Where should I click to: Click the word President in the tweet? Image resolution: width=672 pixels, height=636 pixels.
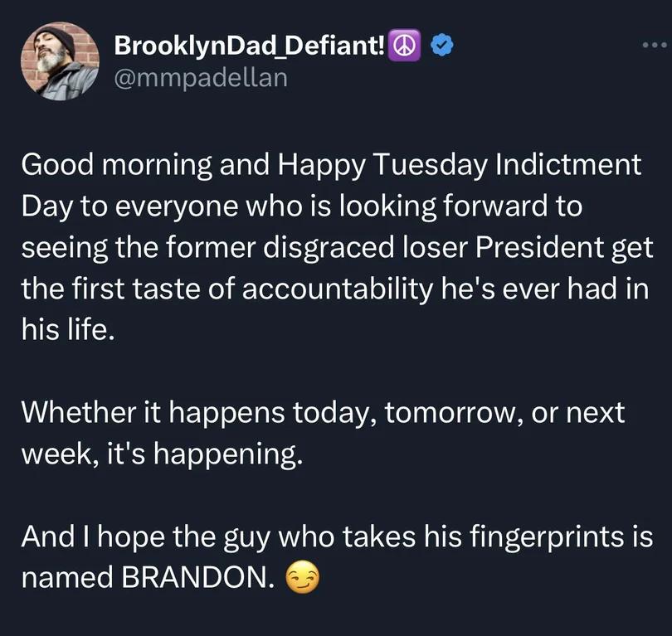[539, 248]
